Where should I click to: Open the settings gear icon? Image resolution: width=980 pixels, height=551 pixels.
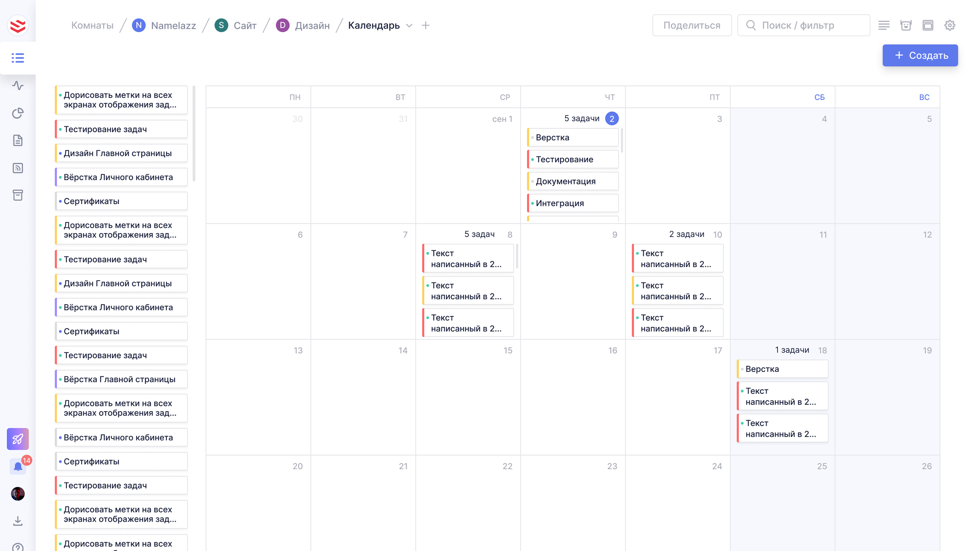click(950, 25)
